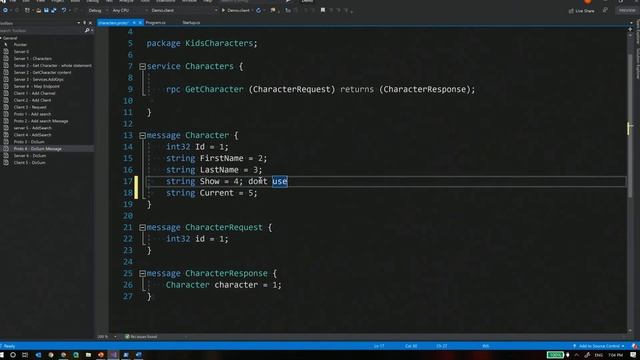This screenshot has height=360, width=640.
Task: Close the characters.proto tab
Action: point(140,23)
